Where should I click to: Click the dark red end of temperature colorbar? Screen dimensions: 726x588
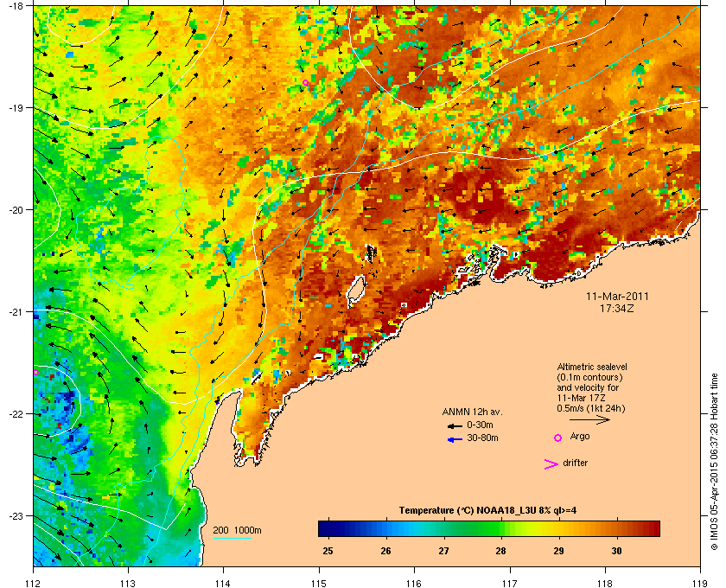click(653, 528)
